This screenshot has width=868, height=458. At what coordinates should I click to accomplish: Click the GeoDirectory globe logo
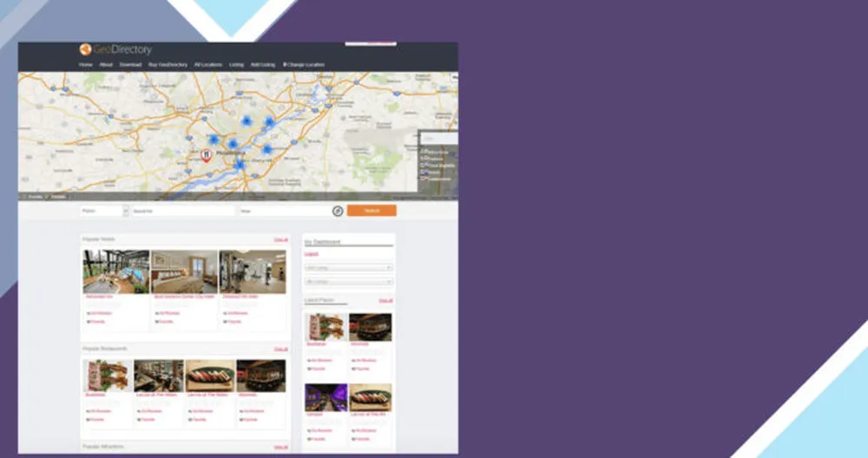(85, 49)
